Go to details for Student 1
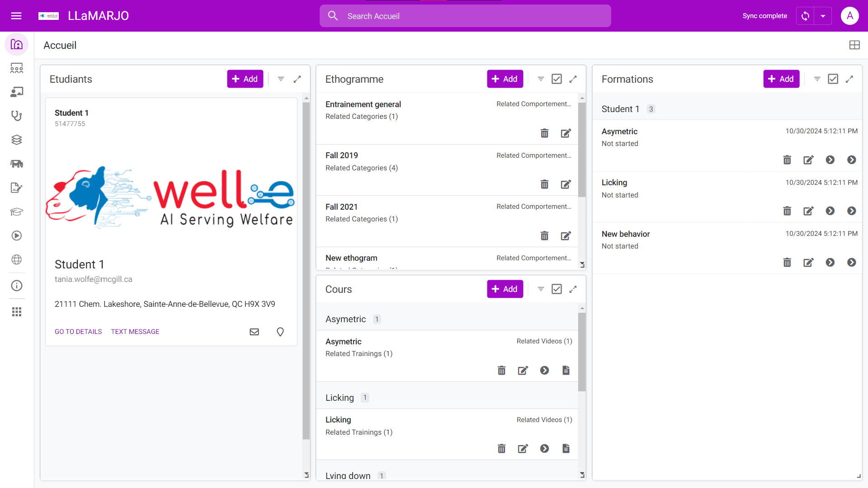This screenshot has width=868, height=488. [78, 331]
